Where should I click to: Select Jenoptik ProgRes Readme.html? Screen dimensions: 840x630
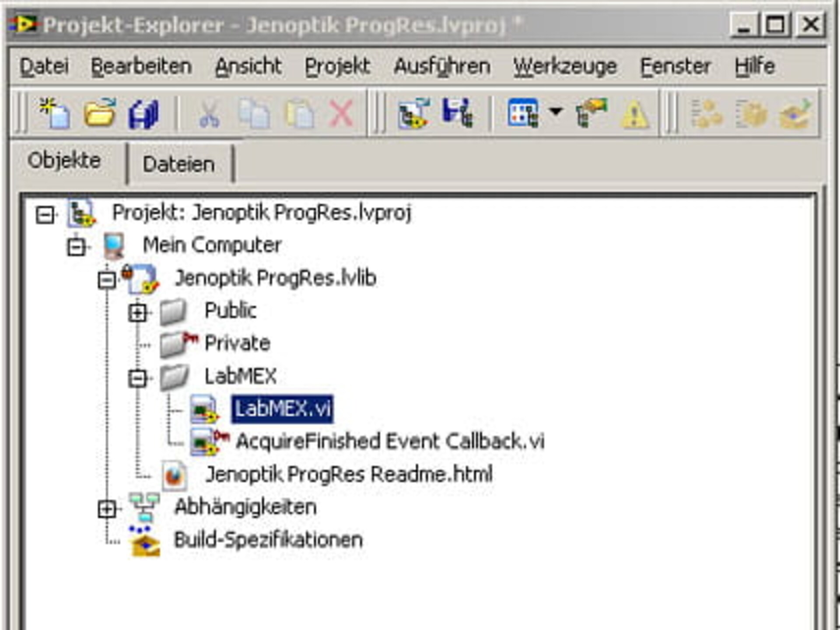(x=349, y=474)
